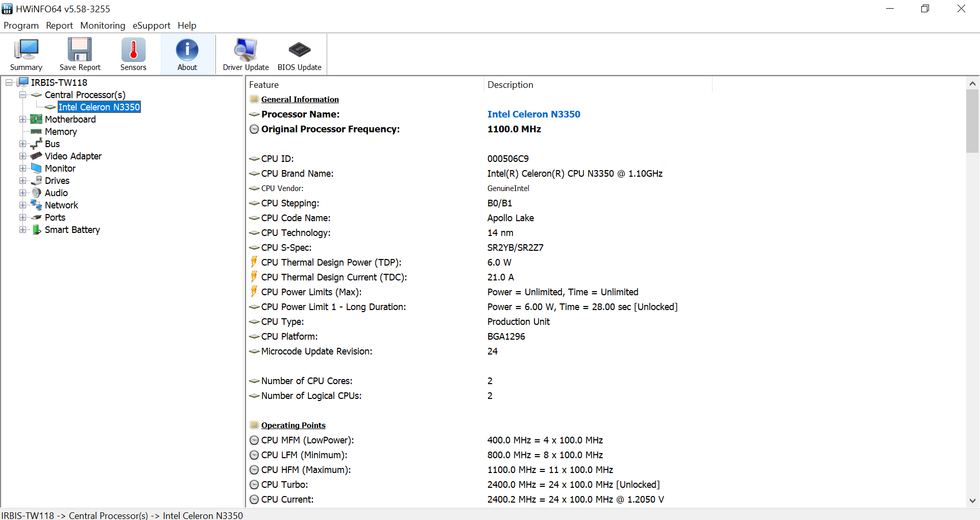Open Driver Update tool
Screen dimensions: 980x520
(246, 54)
